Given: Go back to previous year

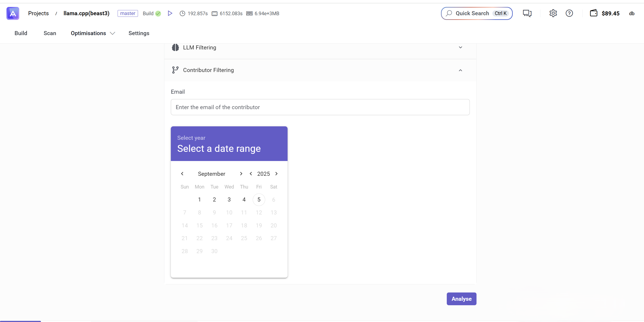Looking at the screenshot, I should tap(251, 174).
